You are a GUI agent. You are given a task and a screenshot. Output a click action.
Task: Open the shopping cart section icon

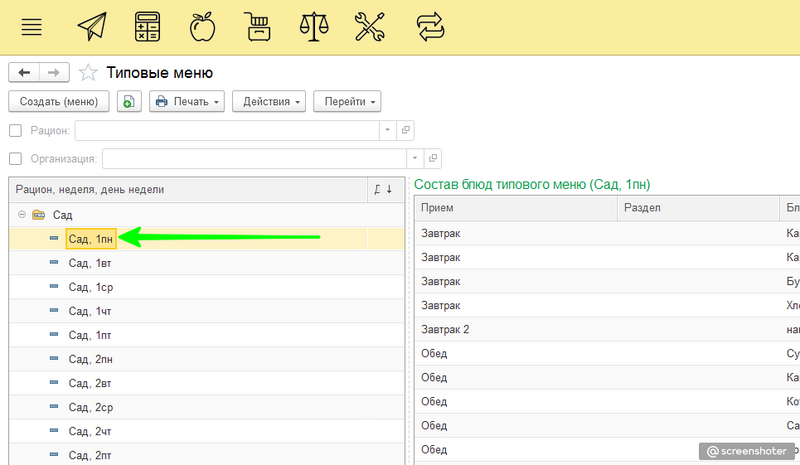coord(259,27)
